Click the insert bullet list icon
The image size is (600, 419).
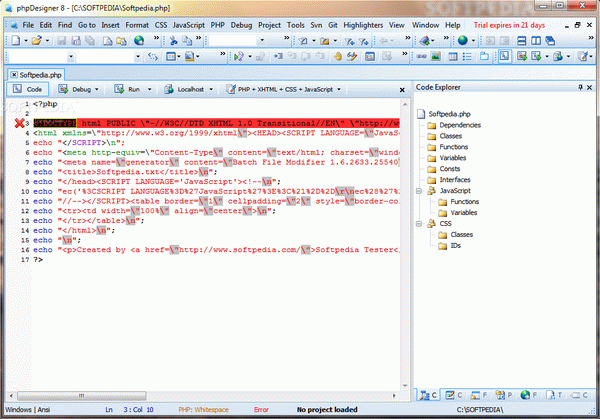pos(467,57)
